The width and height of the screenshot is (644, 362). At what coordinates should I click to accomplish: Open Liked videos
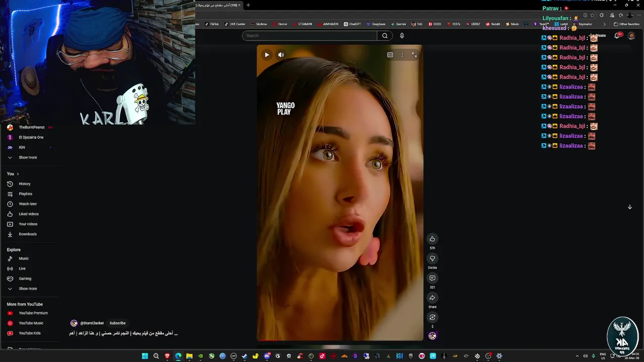point(29,214)
